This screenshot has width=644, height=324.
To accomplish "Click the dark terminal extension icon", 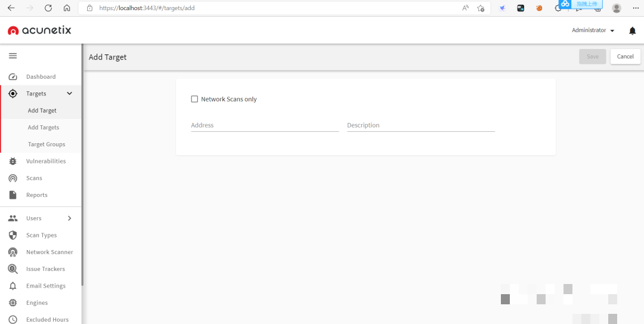I will (x=521, y=8).
